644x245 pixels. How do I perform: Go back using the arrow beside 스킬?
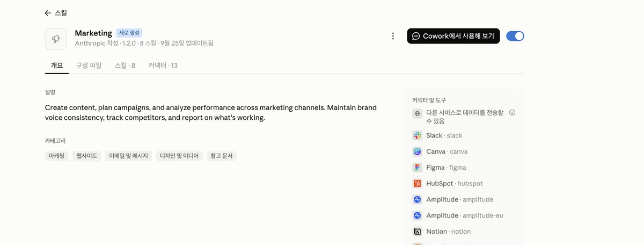click(48, 13)
